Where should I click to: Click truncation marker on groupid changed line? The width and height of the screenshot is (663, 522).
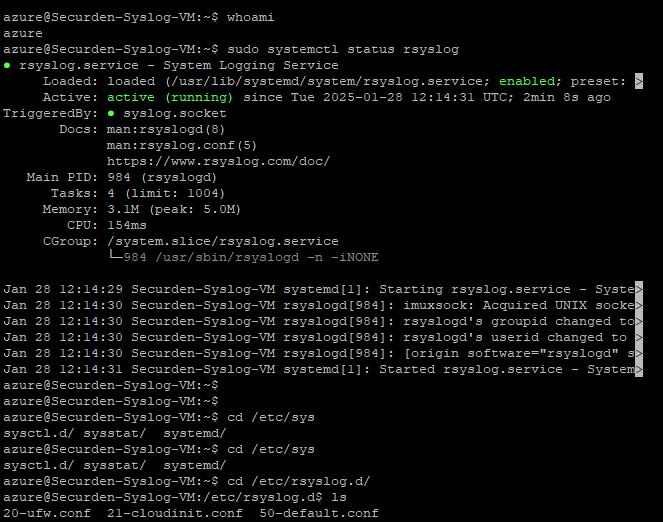639,321
